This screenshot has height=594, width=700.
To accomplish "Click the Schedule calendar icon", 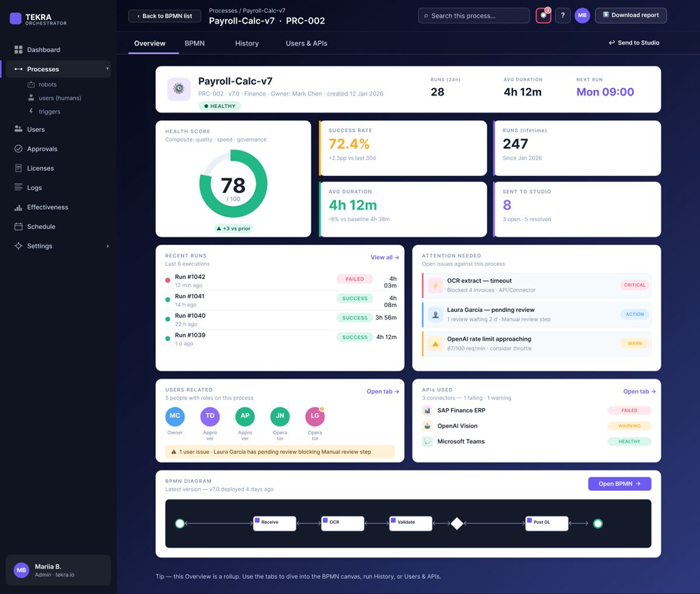I will (x=19, y=226).
